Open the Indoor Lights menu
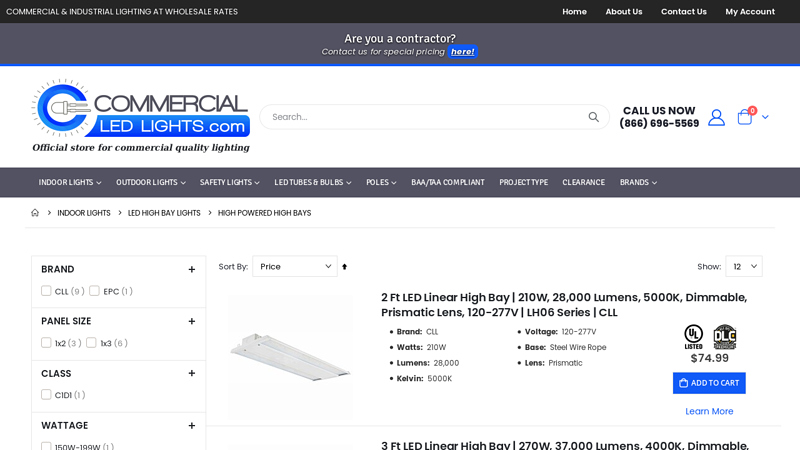 (70, 182)
